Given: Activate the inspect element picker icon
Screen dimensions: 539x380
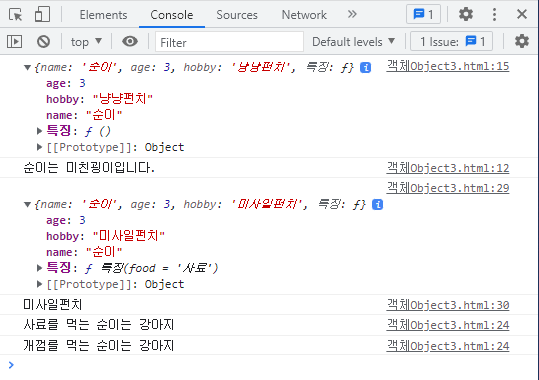Looking at the screenshot, I should (15, 15).
